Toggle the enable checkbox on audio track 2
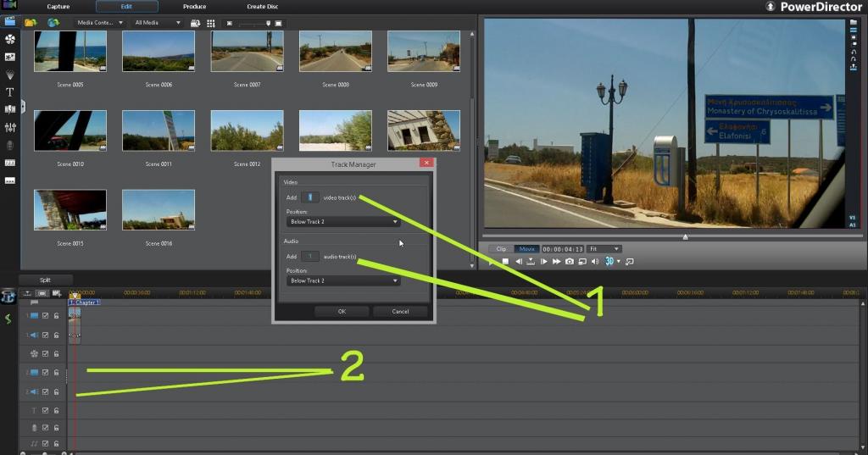Screen dimensions: 868x455 click(x=46, y=392)
